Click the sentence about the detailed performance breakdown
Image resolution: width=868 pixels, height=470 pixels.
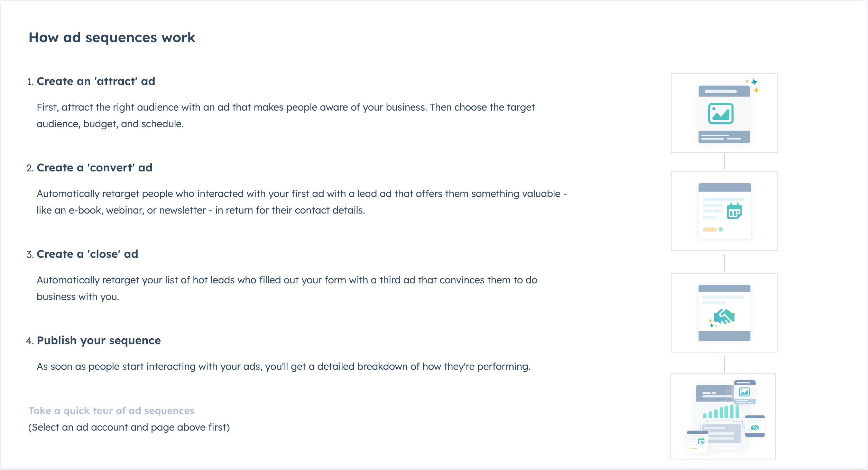click(284, 366)
